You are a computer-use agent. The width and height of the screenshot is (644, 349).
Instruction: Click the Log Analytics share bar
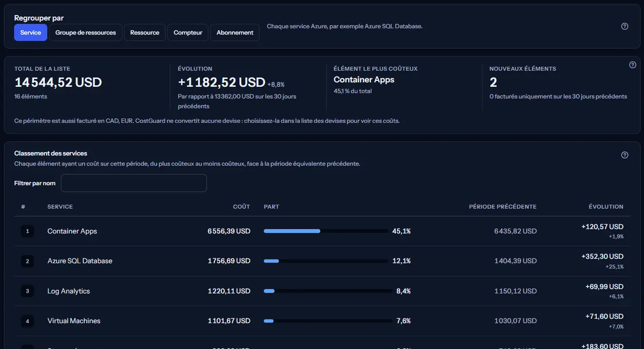coord(328,291)
